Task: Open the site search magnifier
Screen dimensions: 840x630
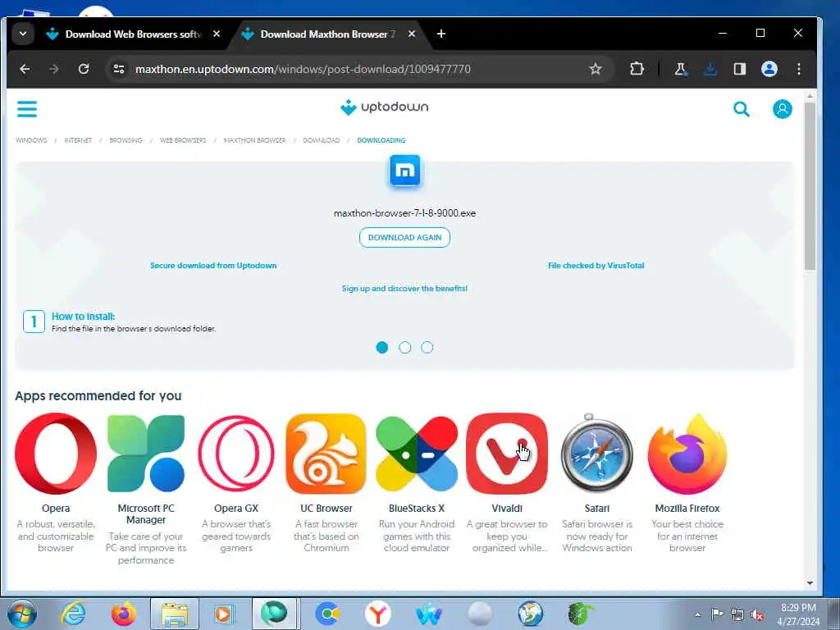Action: (742, 109)
